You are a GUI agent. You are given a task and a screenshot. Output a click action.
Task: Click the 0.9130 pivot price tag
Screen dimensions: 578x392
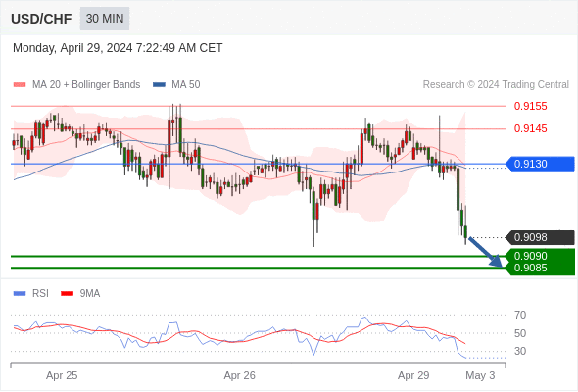(540, 164)
